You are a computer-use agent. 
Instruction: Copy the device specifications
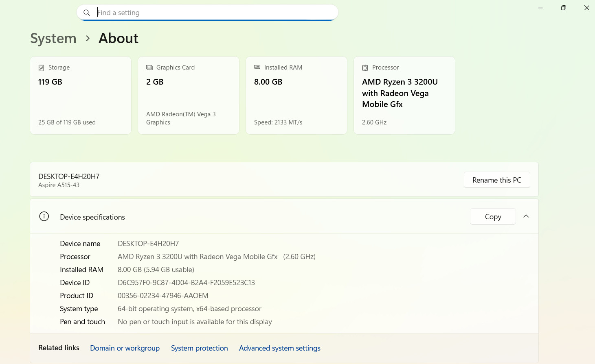[x=493, y=216]
